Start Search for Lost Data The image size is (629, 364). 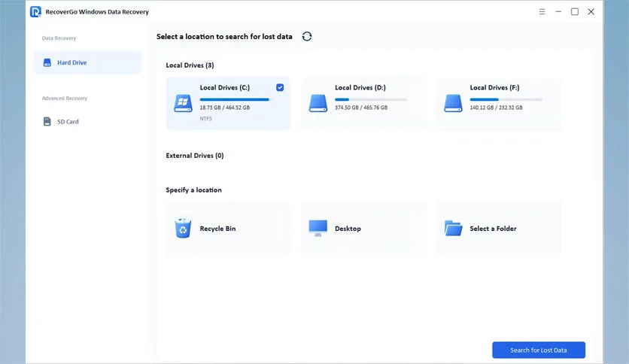click(539, 350)
